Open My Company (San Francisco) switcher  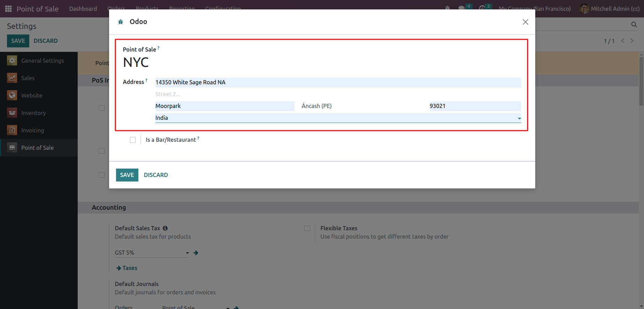coord(535,9)
